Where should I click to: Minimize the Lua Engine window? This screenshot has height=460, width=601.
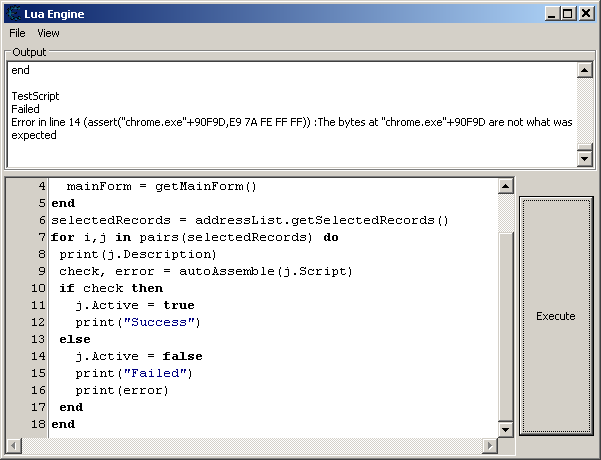(551, 13)
